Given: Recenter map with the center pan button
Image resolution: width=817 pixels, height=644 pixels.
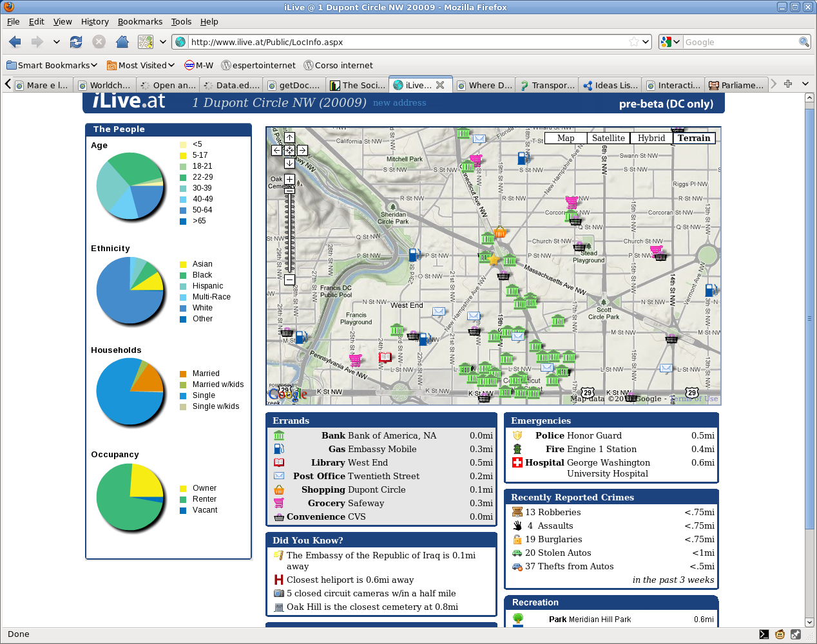Looking at the screenshot, I should 289,150.
